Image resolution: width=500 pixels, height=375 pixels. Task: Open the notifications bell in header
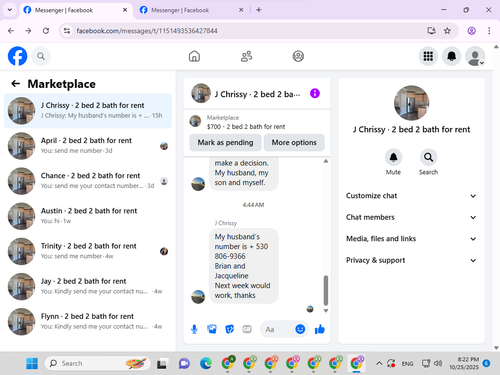click(x=451, y=56)
